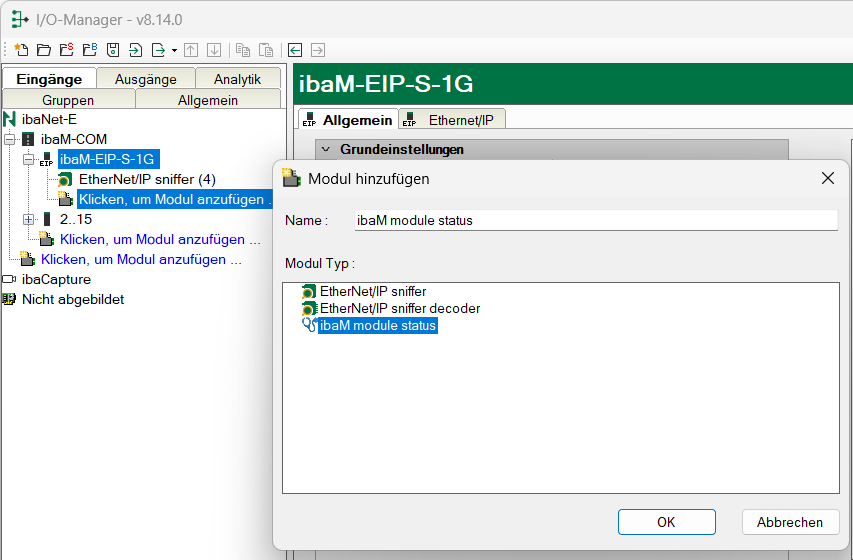Click the lowest 'Klicken, um Modul anzufügen' link
This screenshot has height=560, width=853.
tap(141, 260)
